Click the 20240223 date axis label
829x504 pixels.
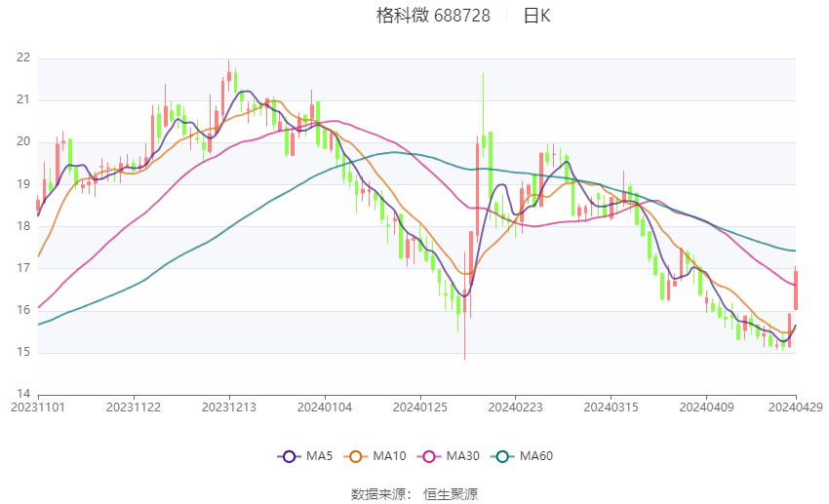[x=516, y=407]
